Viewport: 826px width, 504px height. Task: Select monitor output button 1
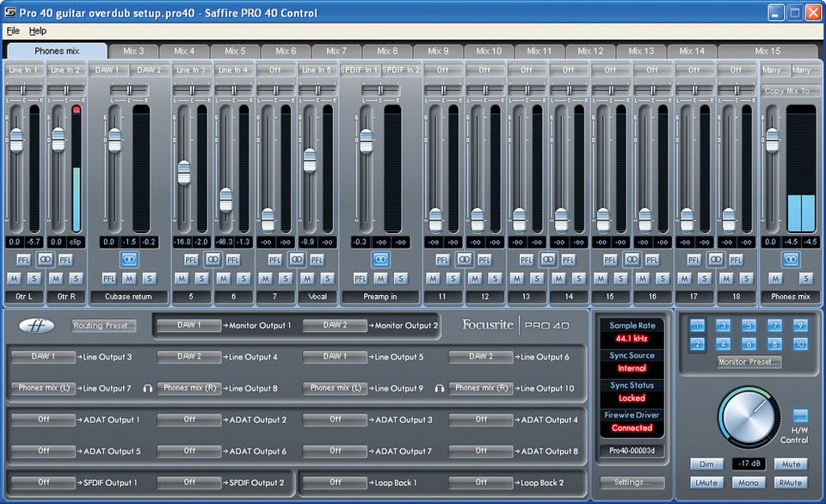coord(697,325)
